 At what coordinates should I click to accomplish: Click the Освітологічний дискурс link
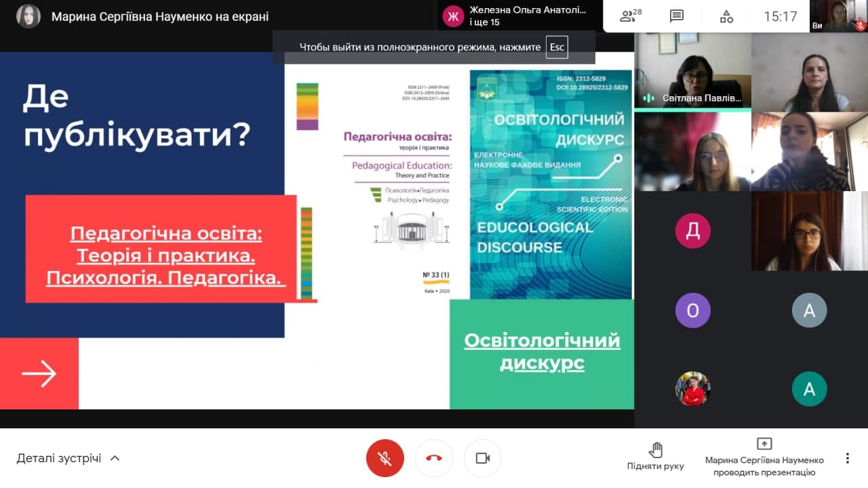[542, 351]
